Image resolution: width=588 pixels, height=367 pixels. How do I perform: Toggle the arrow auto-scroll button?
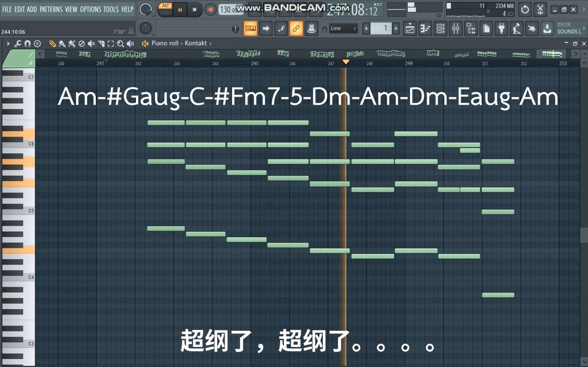click(265, 29)
